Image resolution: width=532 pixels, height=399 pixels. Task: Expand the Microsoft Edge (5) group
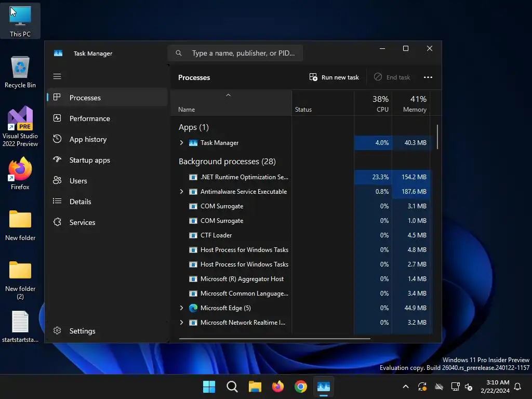[x=181, y=308]
